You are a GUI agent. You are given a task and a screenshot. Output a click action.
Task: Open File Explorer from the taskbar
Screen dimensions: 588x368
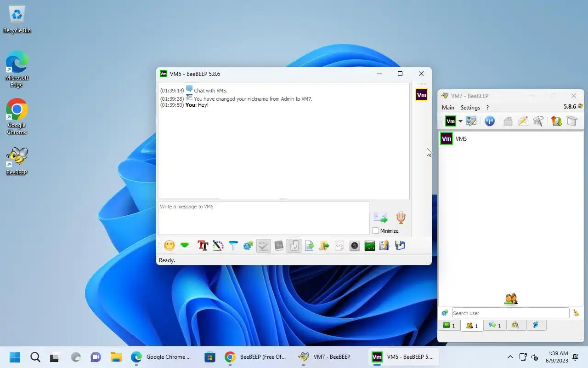(116, 357)
